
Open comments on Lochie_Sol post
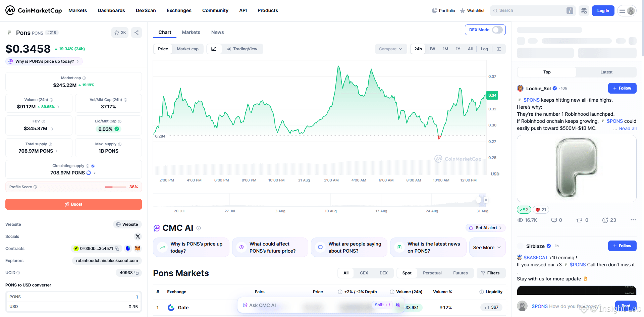pyautogui.click(x=557, y=220)
